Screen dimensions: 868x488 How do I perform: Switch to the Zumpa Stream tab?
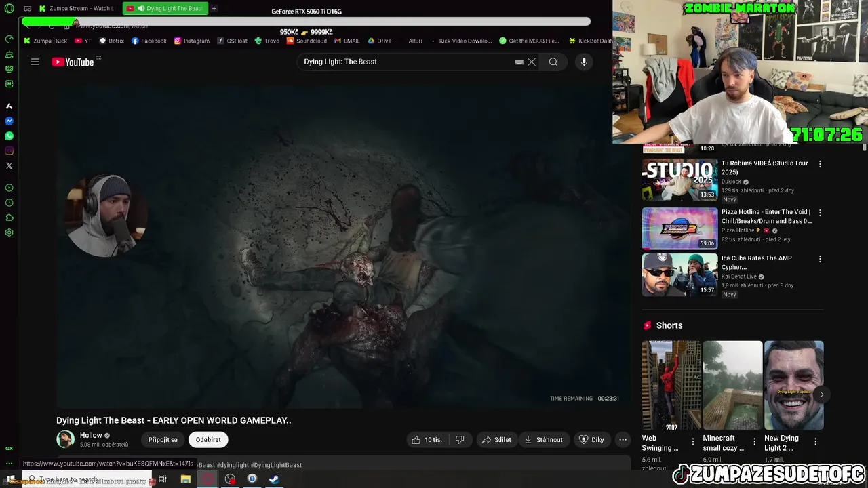click(x=77, y=9)
